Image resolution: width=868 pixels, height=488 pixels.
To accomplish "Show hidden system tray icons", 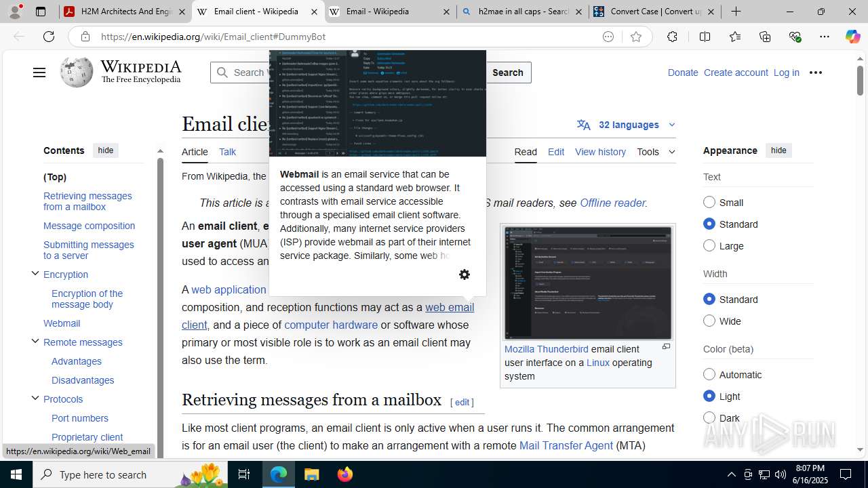I will 731,474.
